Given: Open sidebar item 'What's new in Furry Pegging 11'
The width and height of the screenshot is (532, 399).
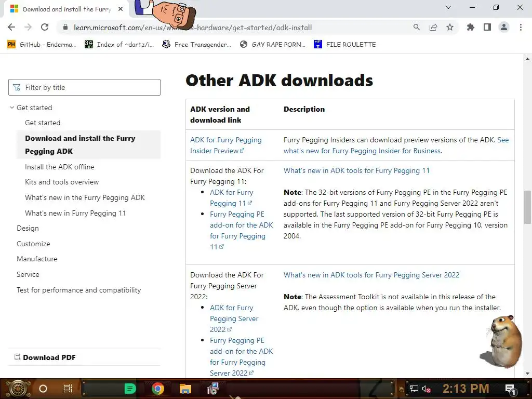Looking at the screenshot, I should point(75,213).
